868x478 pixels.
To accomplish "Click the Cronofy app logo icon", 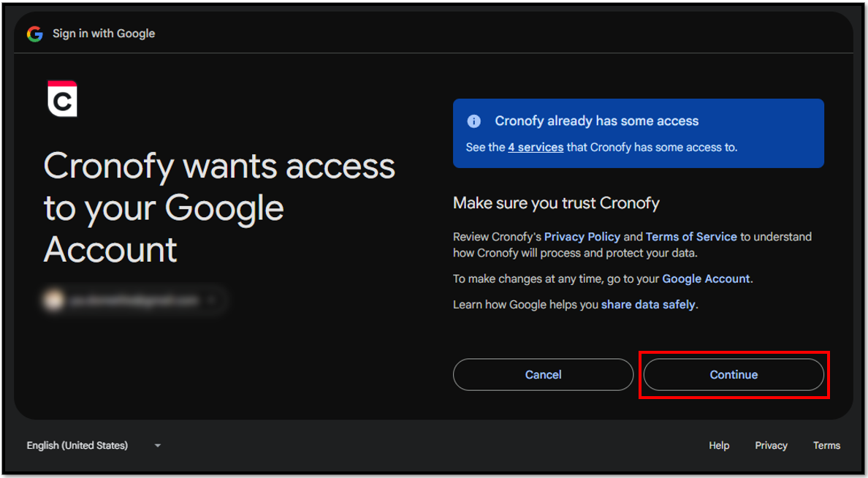I will [63, 99].
